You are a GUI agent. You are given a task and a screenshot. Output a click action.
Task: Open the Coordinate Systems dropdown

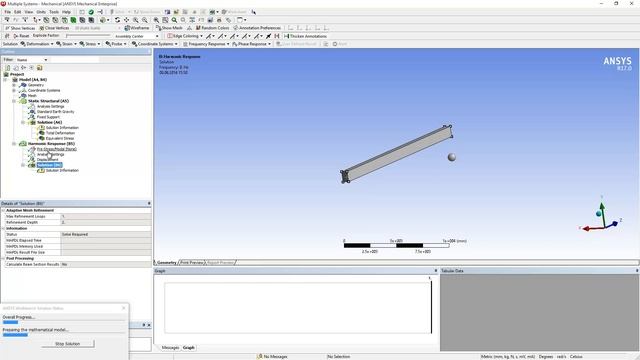(x=155, y=44)
